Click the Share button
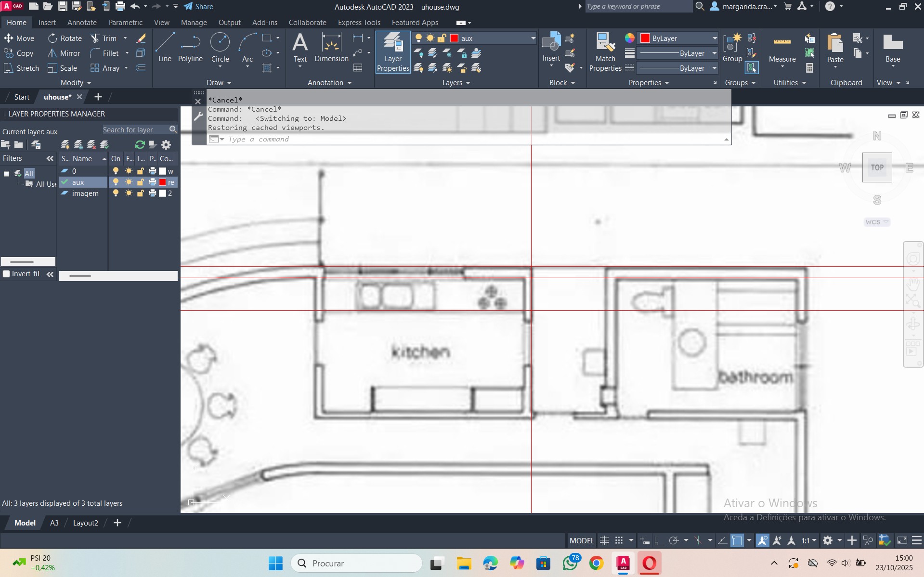This screenshot has height=577, width=924. click(x=199, y=7)
